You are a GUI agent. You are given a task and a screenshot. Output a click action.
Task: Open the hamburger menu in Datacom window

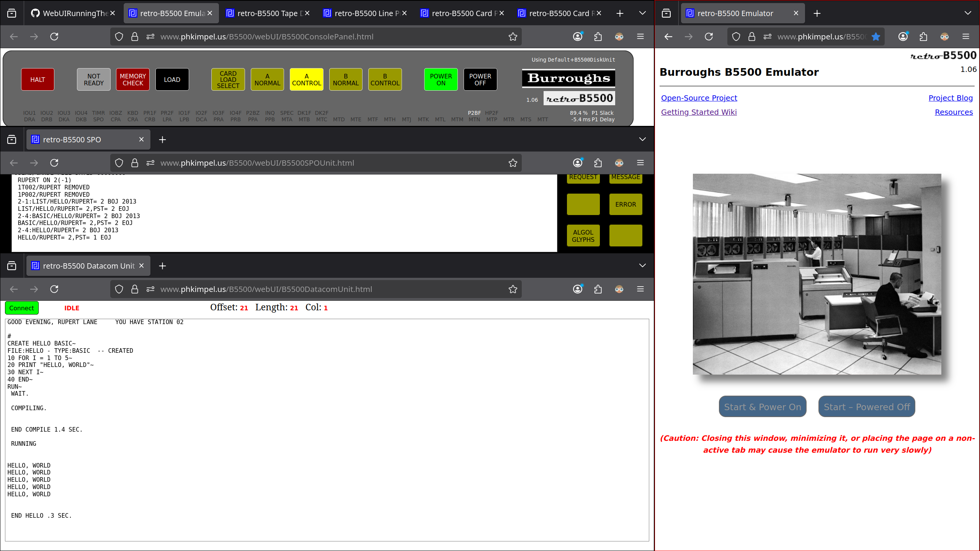(640, 289)
